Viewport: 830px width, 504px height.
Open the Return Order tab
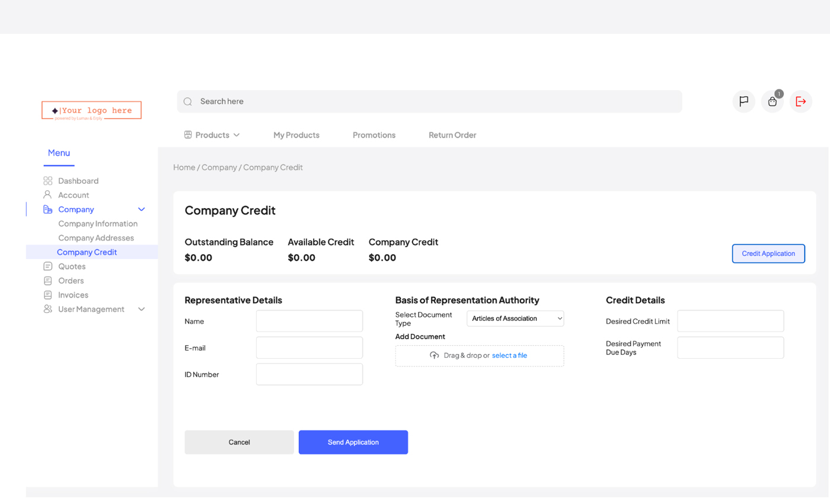[x=452, y=135]
